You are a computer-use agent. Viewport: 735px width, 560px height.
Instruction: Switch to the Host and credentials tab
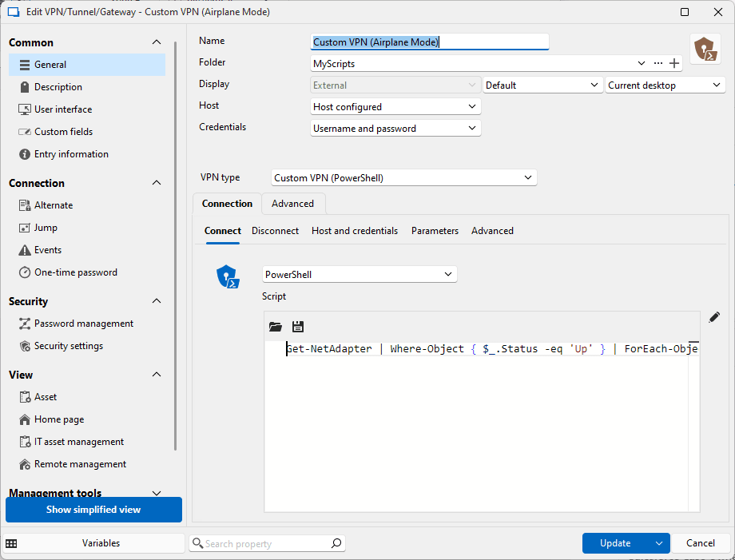[x=355, y=231]
